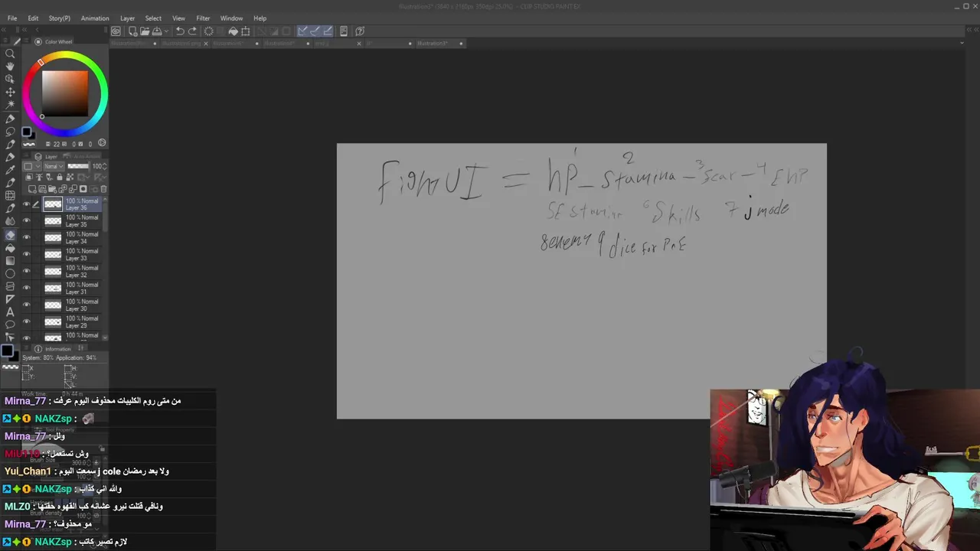Toggle visibility of Layer 33
The image size is (980, 551).
(x=26, y=255)
